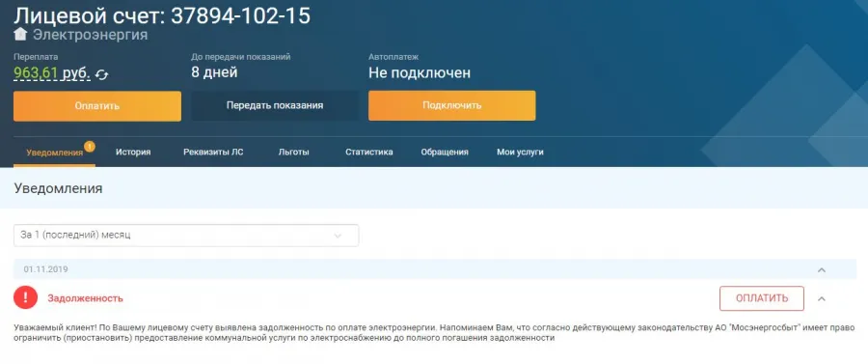Click the Уведомления section heading
Image resolution: width=868 pixels, height=364 pixels.
tap(58, 188)
